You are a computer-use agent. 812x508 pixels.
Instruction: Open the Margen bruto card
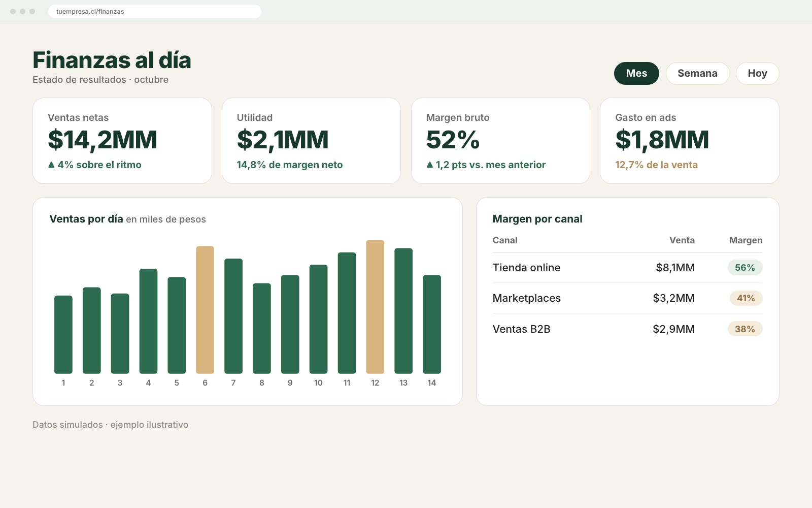coord(500,141)
